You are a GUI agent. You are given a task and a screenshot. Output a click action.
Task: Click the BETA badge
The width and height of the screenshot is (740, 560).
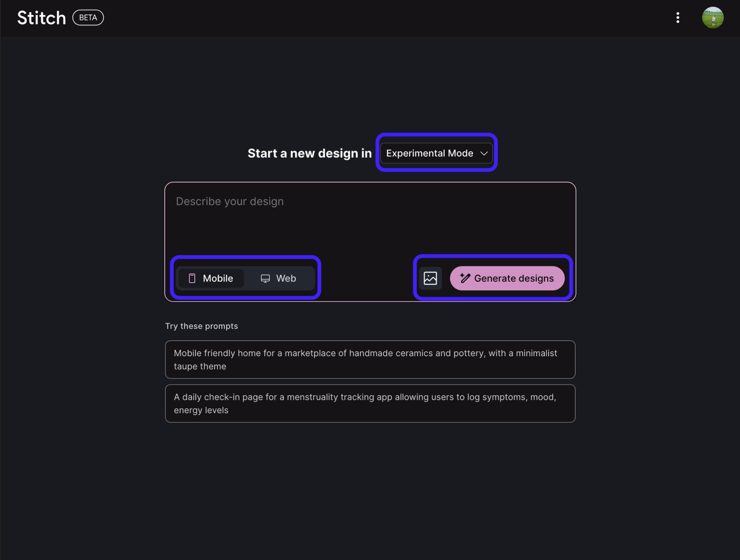pos(88,17)
